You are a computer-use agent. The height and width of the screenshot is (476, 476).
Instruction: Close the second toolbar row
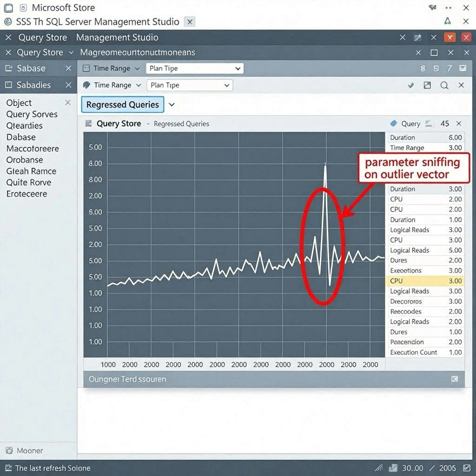click(x=461, y=85)
